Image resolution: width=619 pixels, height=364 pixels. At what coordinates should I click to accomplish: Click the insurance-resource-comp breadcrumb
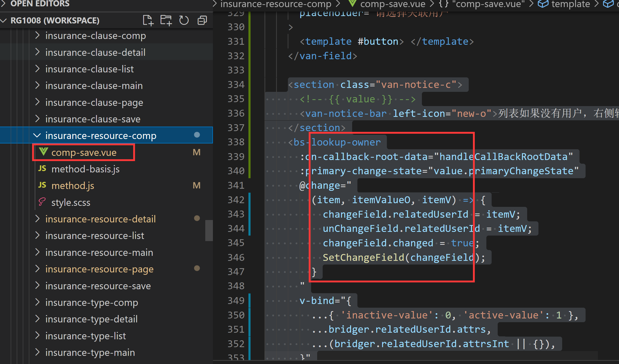[276, 4]
